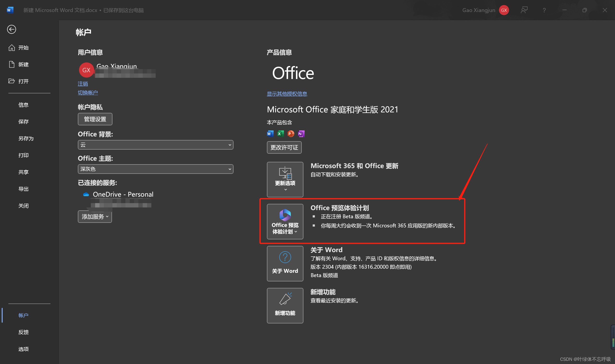The image size is (615, 364).
Task: Select Open (打开) in the sidebar
Action: click(23, 81)
